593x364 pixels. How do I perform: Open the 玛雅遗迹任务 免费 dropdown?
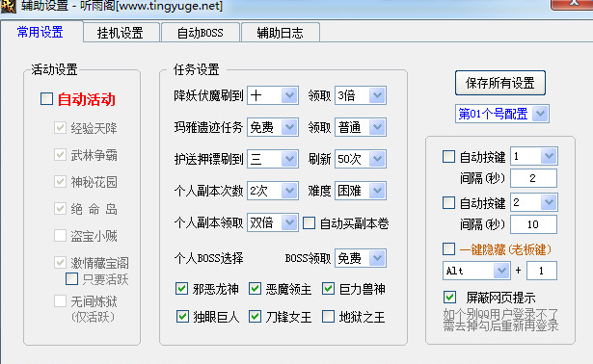[x=273, y=127]
